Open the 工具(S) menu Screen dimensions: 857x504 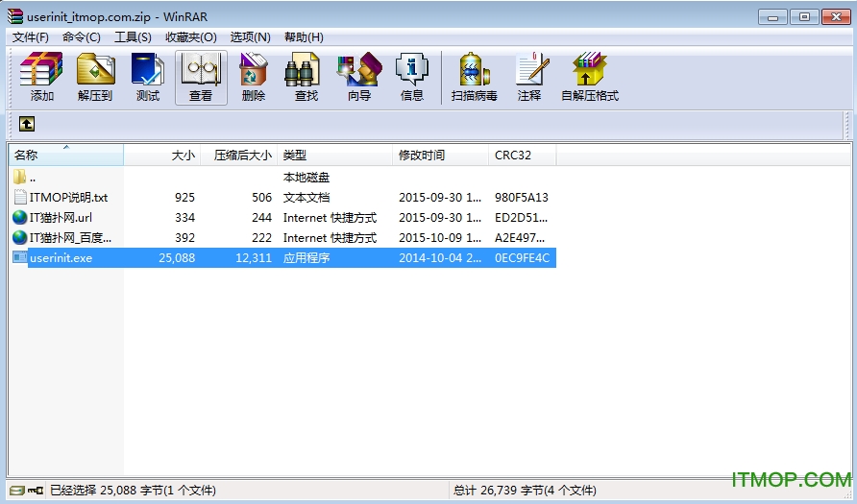click(x=133, y=37)
